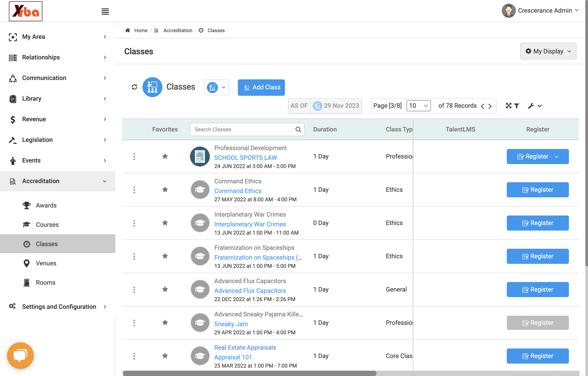Image resolution: width=588 pixels, height=376 pixels.
Task: Open the records-per-page 10 dropdown
Action: [418, 106]
